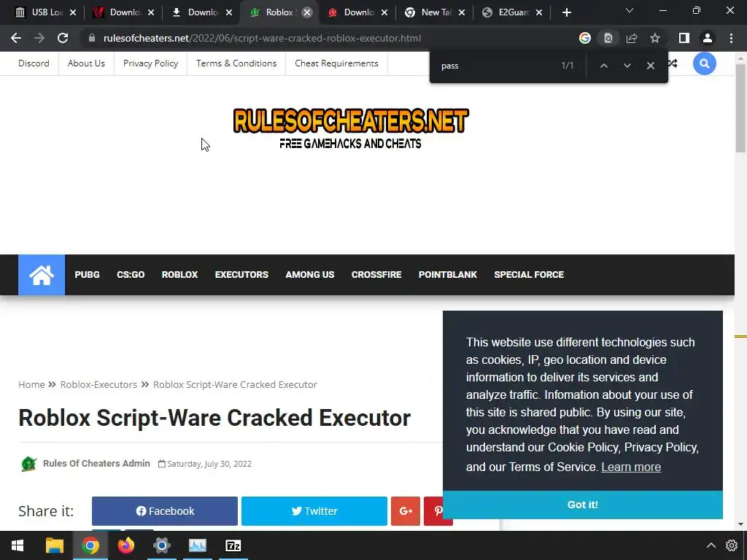The width and height of the screenshot is (747, 560).
Task: Open the PUBG category
Action: (x=88, y=275)
